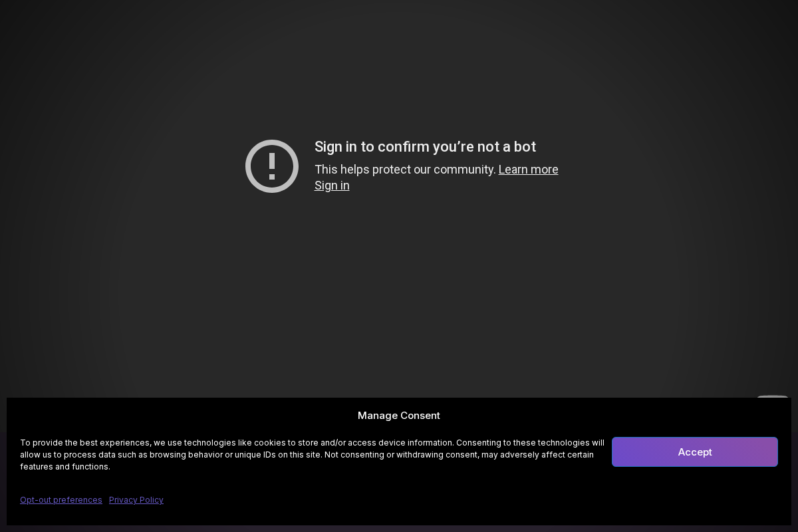This screenshot has height=532, width=798.
Task: Click the consent line starting "To provide the best experiences"
Action: (312, 443)
